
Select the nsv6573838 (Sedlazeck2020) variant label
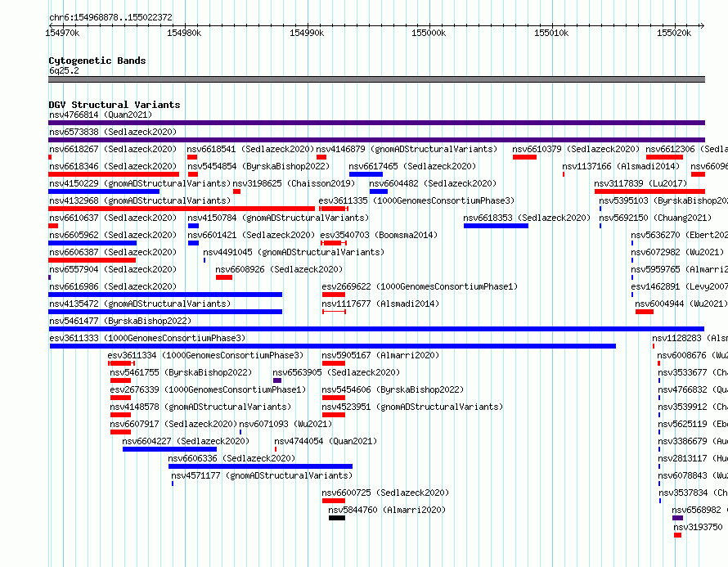[113, 132]
